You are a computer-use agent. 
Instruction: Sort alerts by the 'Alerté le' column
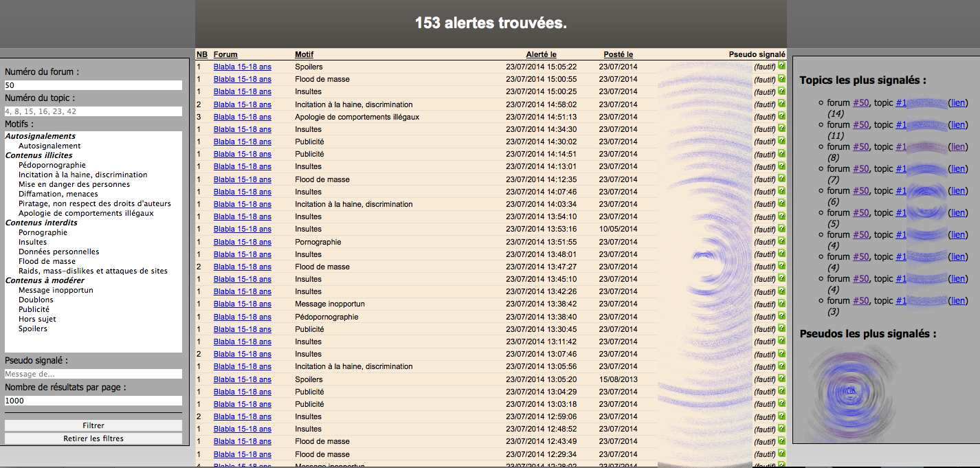[x=541, y=54]
